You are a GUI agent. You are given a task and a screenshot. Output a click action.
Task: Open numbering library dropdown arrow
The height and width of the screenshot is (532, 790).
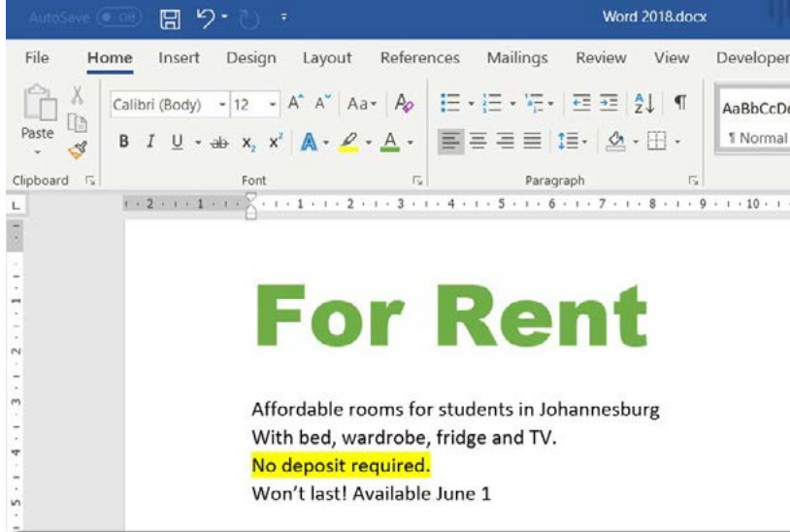point(512,104)
